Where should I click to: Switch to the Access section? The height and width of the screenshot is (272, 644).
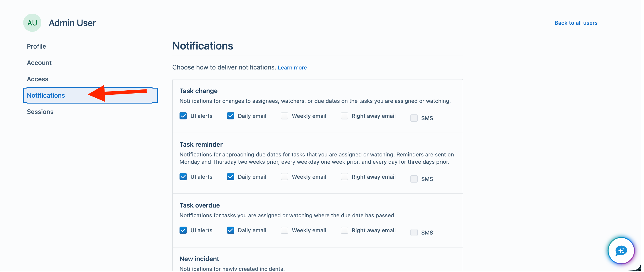37,79
